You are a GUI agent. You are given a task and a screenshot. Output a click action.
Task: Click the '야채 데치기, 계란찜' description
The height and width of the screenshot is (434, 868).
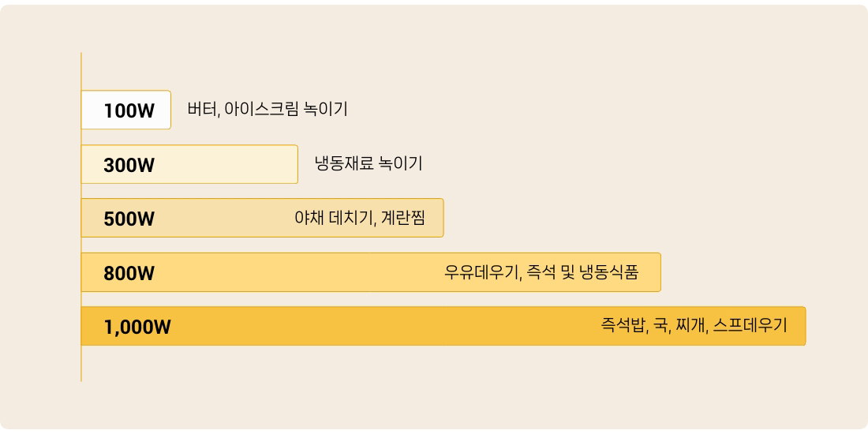click(x=359, y=218)
